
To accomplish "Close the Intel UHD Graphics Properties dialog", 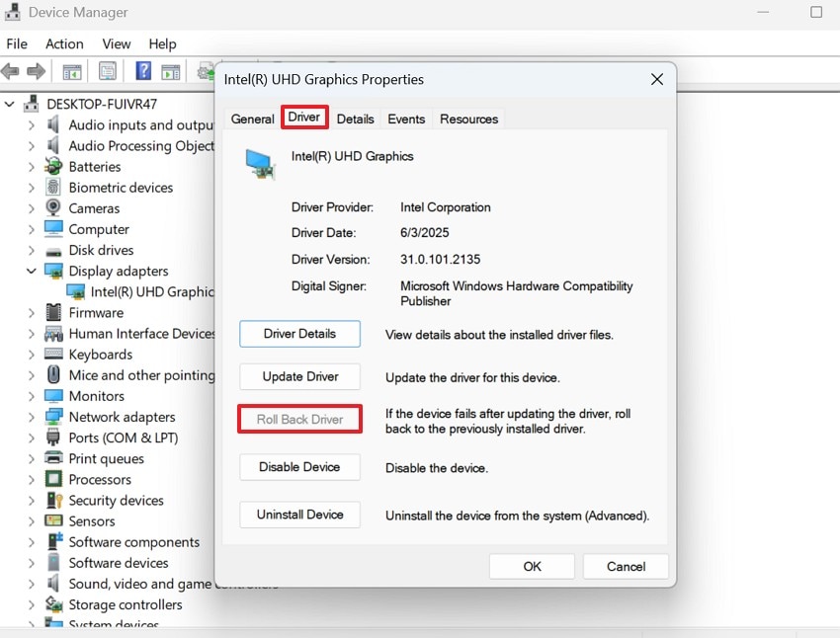I will click(657, 79).
